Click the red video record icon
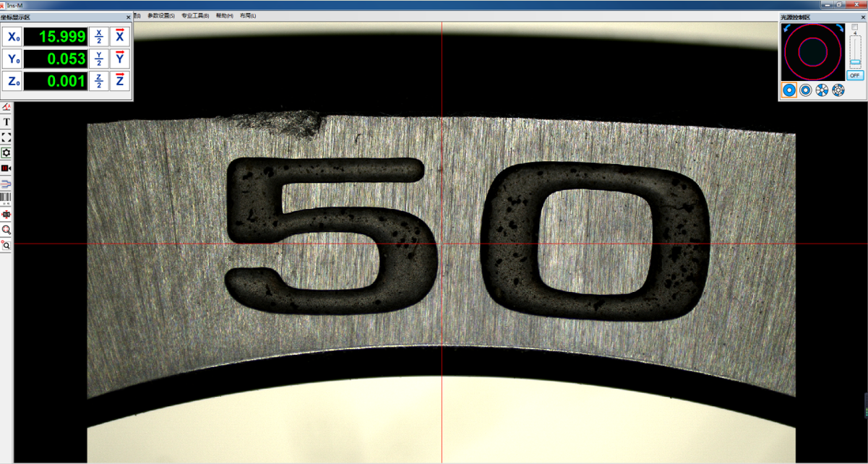Viewport: 868px width, 464px height. [7, 168]
